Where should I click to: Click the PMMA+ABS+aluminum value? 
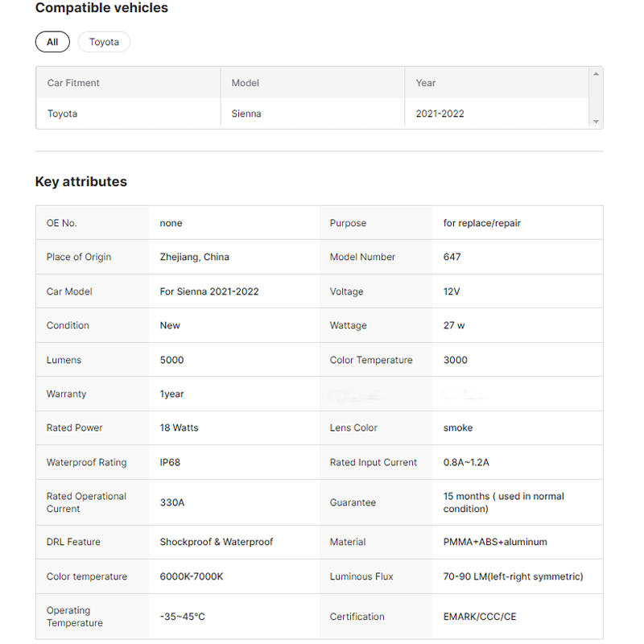pos(495,542)
